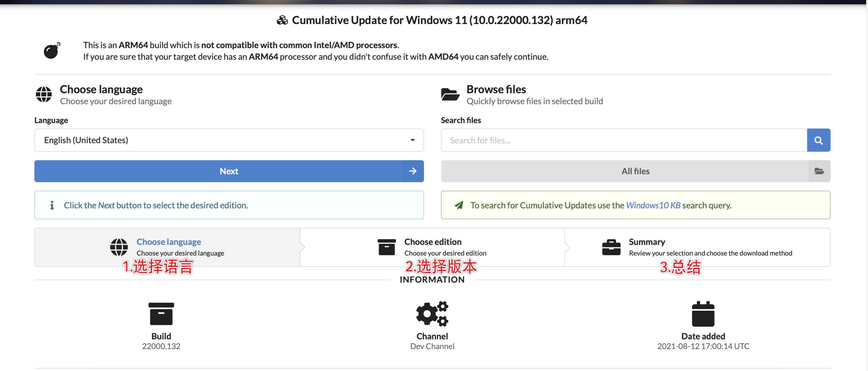The width and height of the screenshot is (868, 371).
Task: Click the boxes icon beside the page title
Action: pyautogui.click(x=282, y=20)
